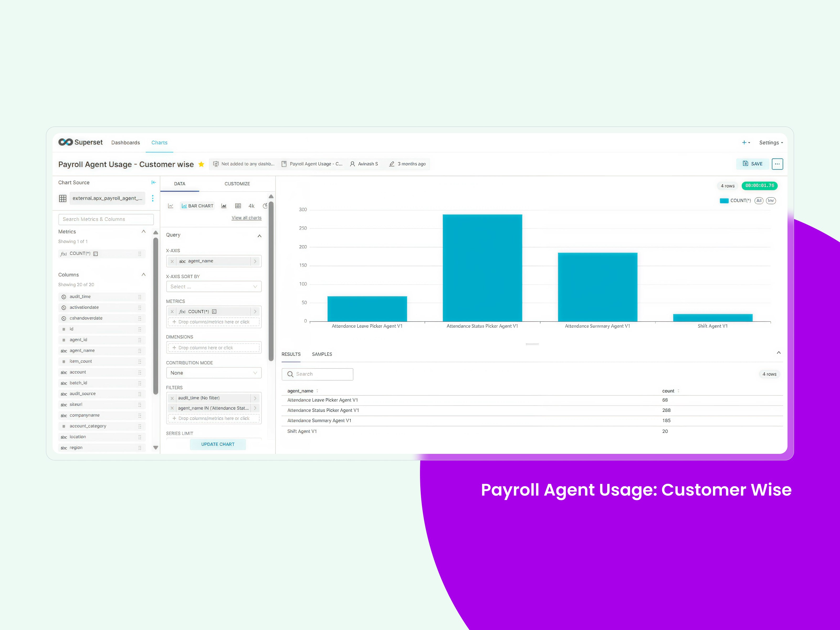The width and height of the screenshot is (840, 630).
Task: Toggle the Inv legend selector
Action: tap(770, 201)
